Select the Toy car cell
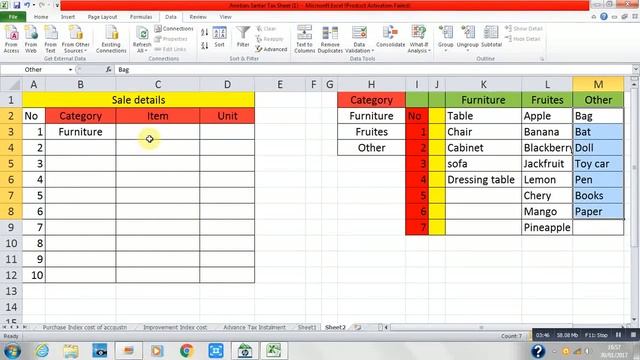The height and width of the screenshot is (360, 640). click(598, 164)
